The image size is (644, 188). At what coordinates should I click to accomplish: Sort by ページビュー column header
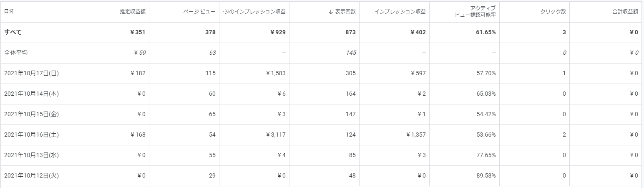199,12
